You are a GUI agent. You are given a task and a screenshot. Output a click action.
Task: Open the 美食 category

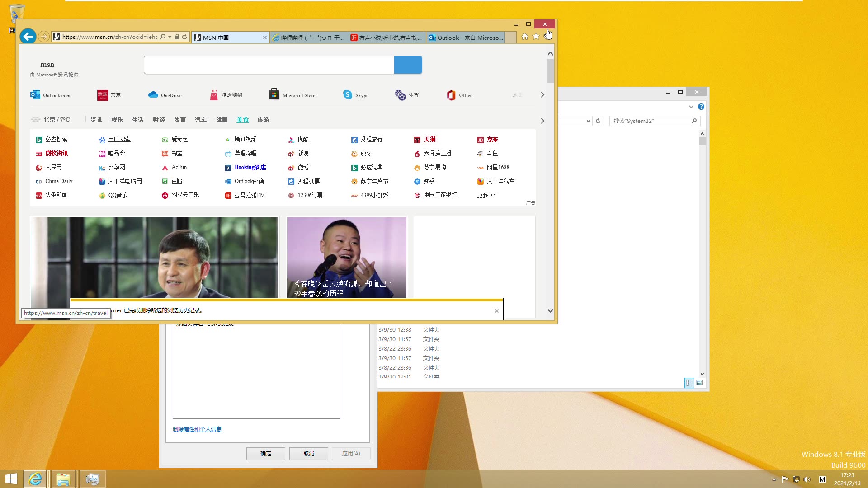click(x=243, y=120)
